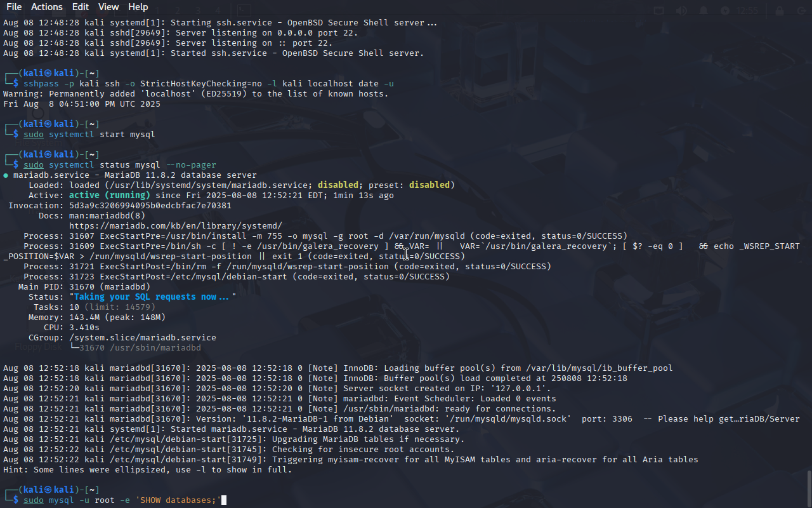This screenshot has width=812, height=508.
Task: Open the Edit menu
Action: click(x=81, y=7)
